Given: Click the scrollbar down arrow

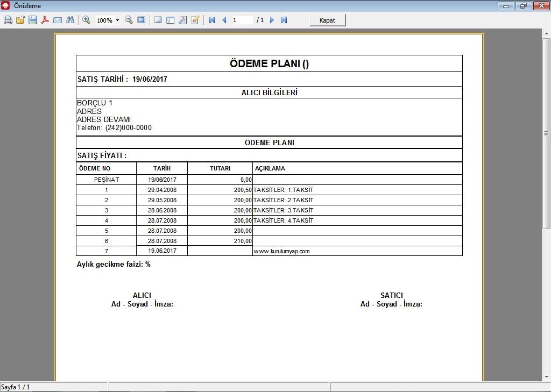Looking at the screenshot, I should (547, 377).
